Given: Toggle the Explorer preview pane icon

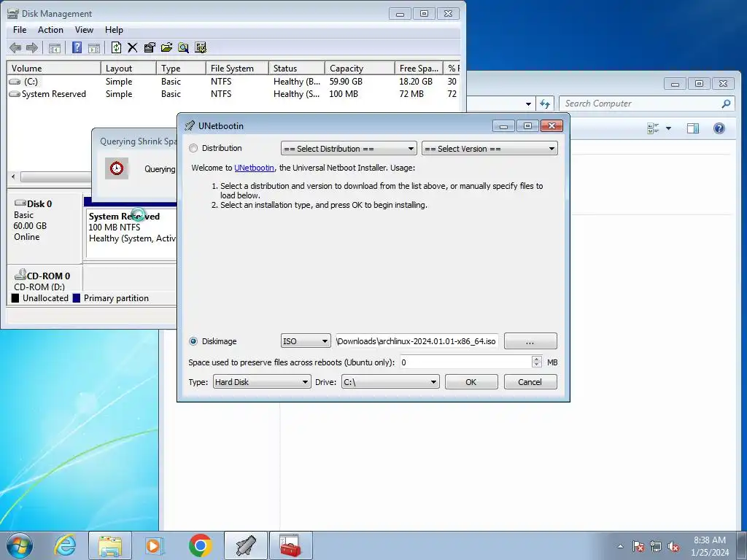Looking at the screenshot, I should [x=693, y=128].
